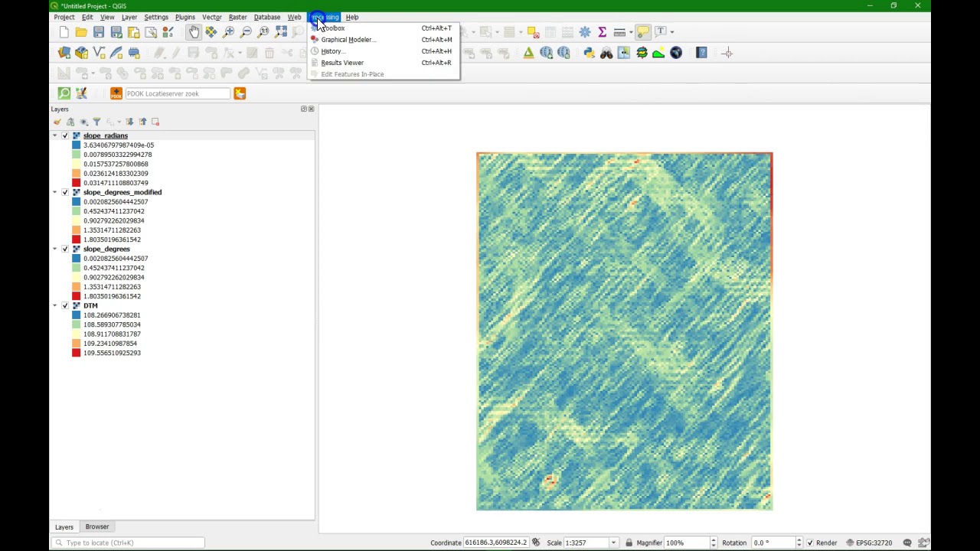Click the green swatch for 0.452437411237042 under slope_degrees_modified
980x551 pixels.
pos(77,211)
